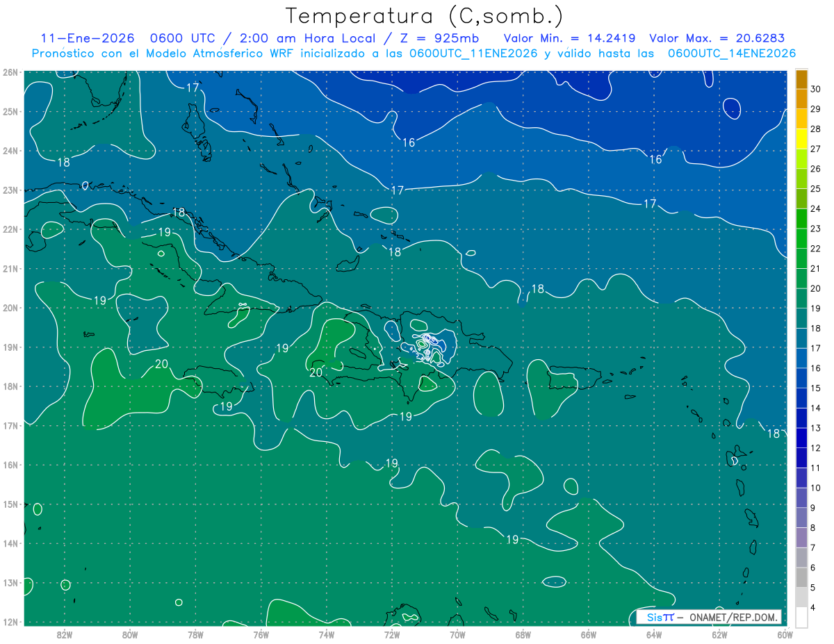The width and height of the screenshot is (834, 644).
Task: Click the legend value 7
Action: point(813,548)
